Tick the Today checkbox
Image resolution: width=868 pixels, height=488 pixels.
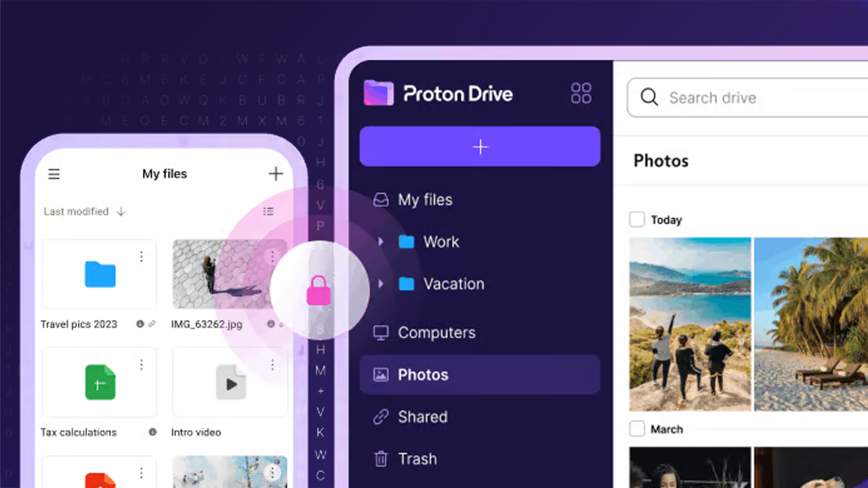tap(637, 220)
